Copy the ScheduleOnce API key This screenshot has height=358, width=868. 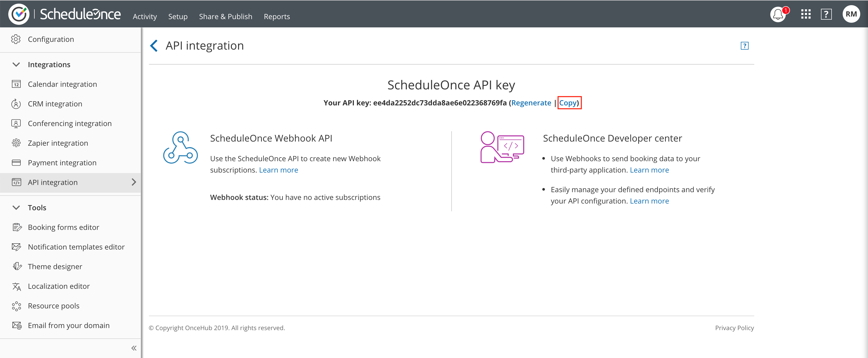pos(568,103)
